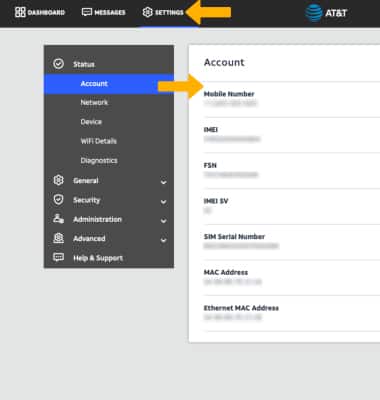Expand the General section chevron

point(163,182)
